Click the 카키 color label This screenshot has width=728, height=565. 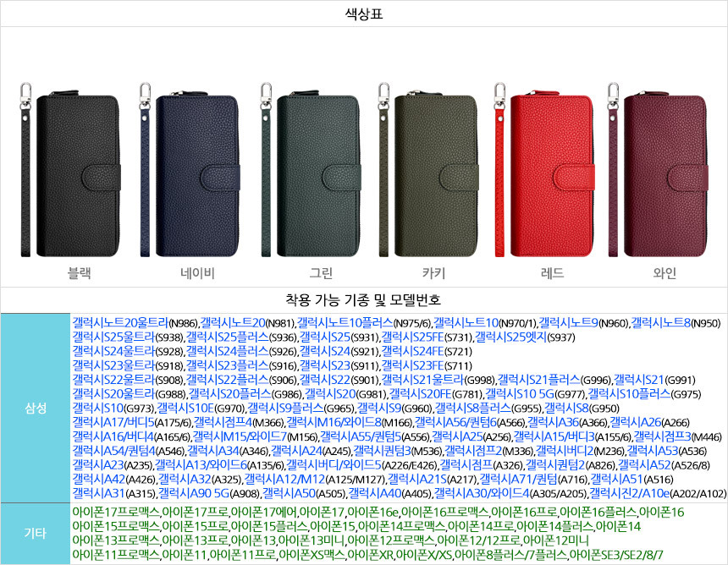[x=433, y=273]
